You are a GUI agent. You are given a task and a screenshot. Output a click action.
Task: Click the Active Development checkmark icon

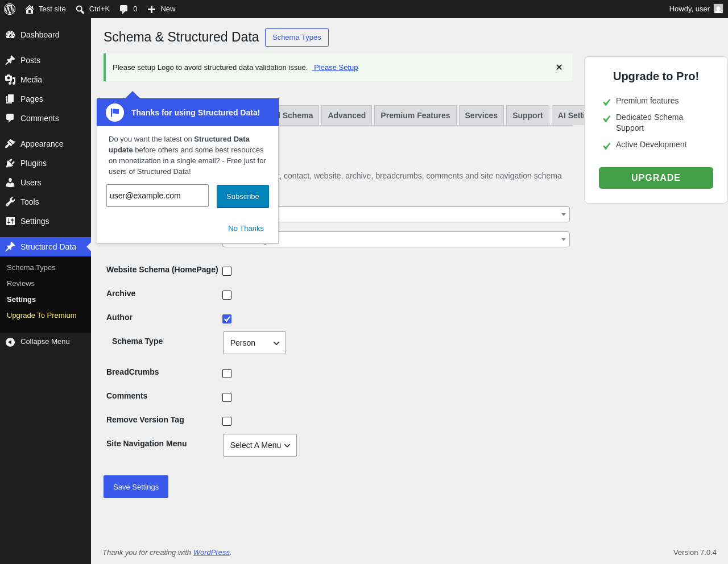coord(606,146)
